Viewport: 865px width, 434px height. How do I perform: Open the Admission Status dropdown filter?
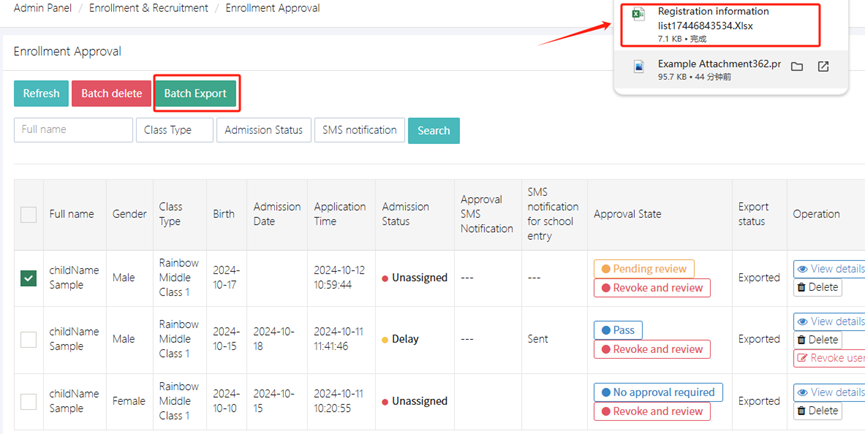point(263,130)
